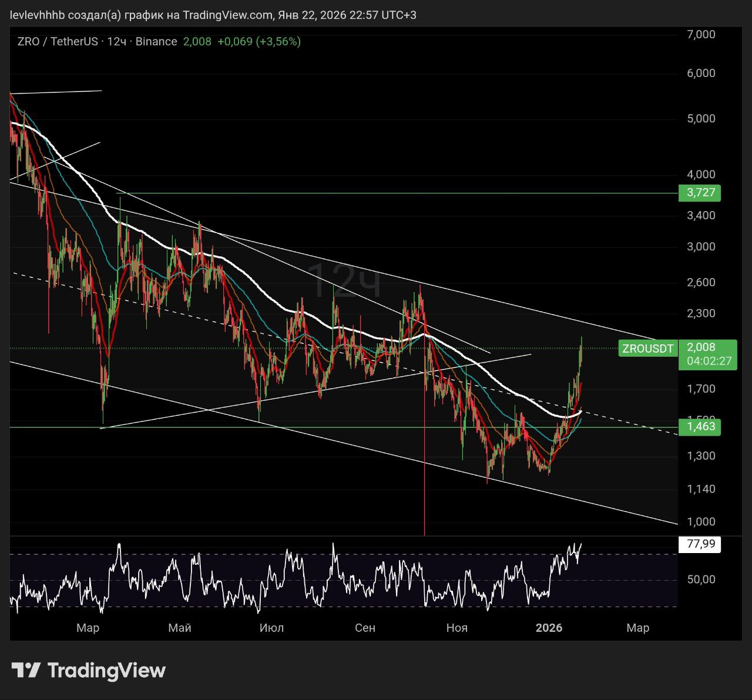Click the large 12ч watermark on chart

click(344, 282)
